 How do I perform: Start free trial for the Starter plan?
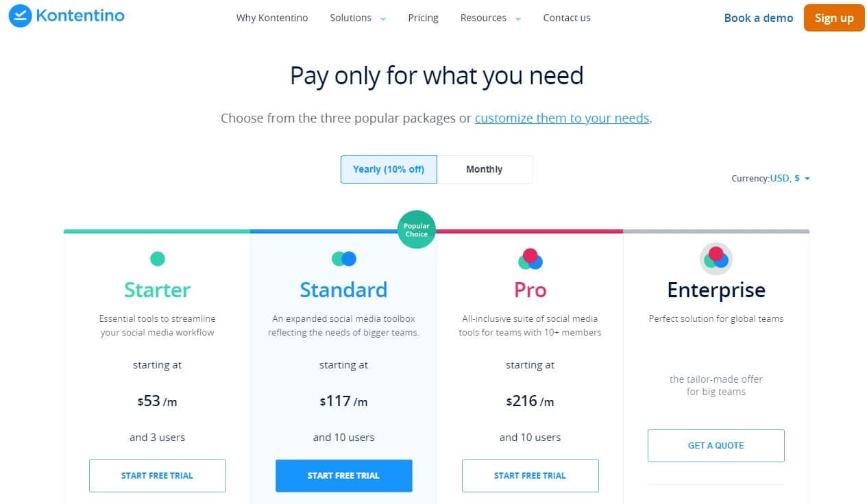[158, 475]
